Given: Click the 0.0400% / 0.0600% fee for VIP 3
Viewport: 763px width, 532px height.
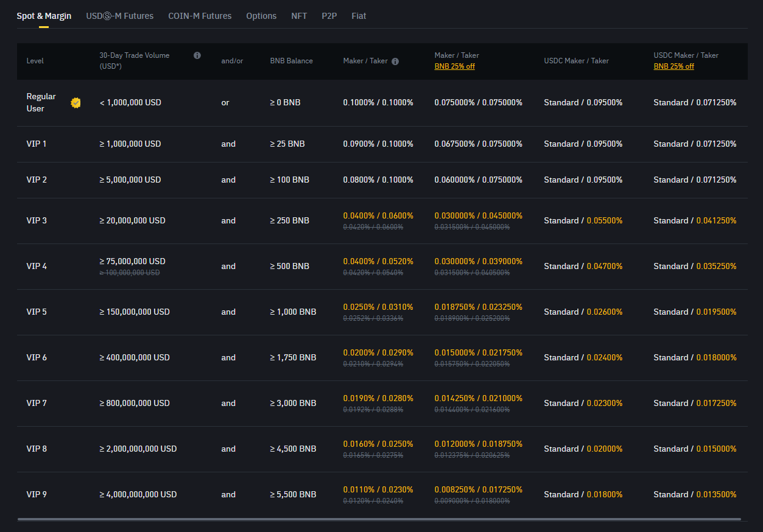Looking at the screenshot, I should [x=378, y=215].
